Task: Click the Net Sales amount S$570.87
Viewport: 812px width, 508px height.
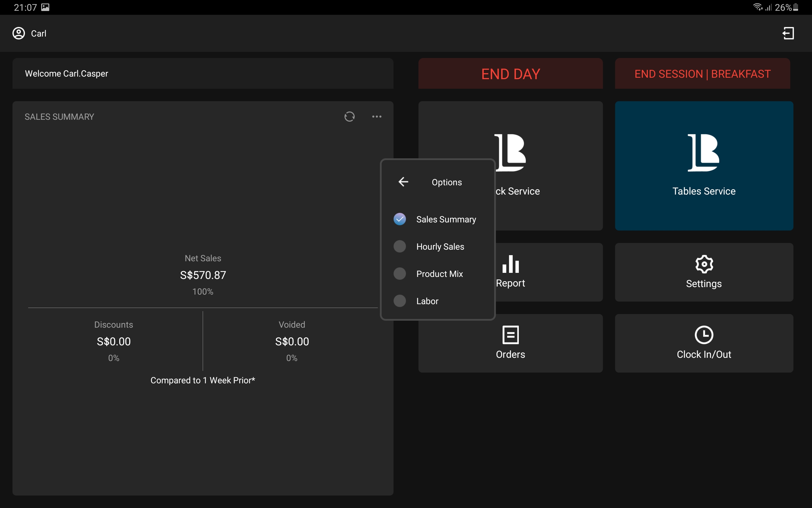Action: point(203,275)
